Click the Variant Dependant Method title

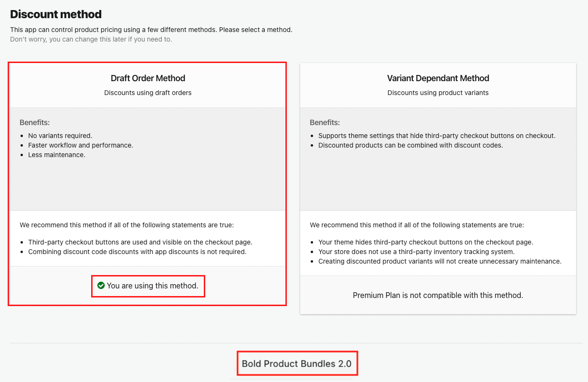pyautogui.click(x=438, y=78)
